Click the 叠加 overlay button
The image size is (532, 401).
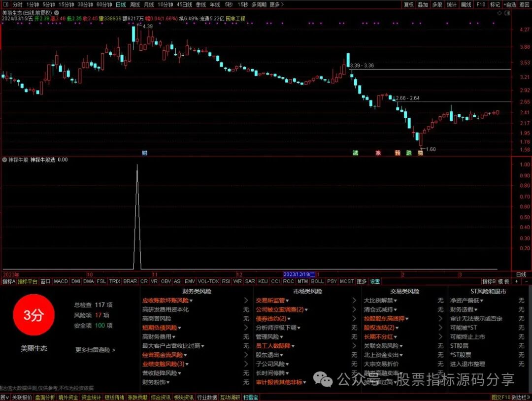(423, 4)
